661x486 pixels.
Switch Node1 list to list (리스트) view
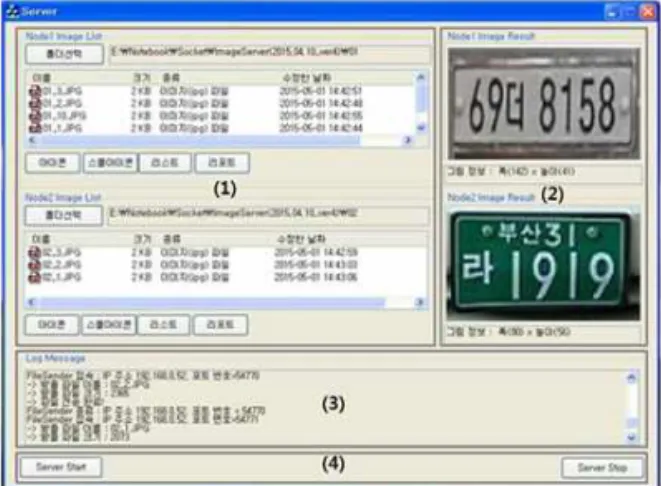[165, 163]
